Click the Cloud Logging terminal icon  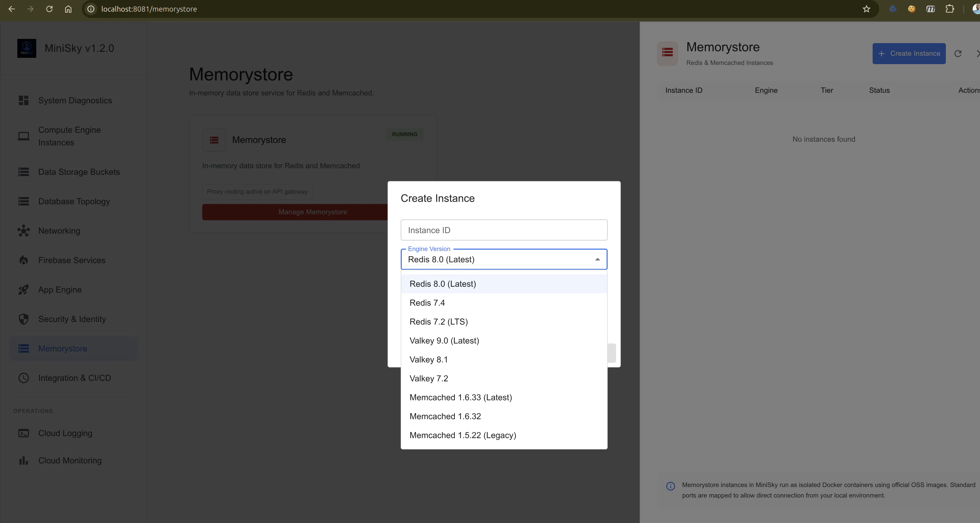click(24, 433)
